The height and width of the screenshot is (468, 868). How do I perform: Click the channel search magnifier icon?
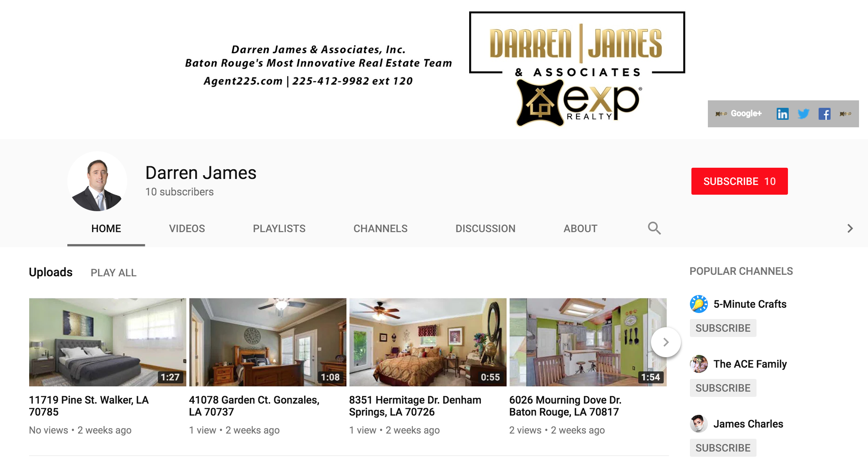click(x=654, y=228)
